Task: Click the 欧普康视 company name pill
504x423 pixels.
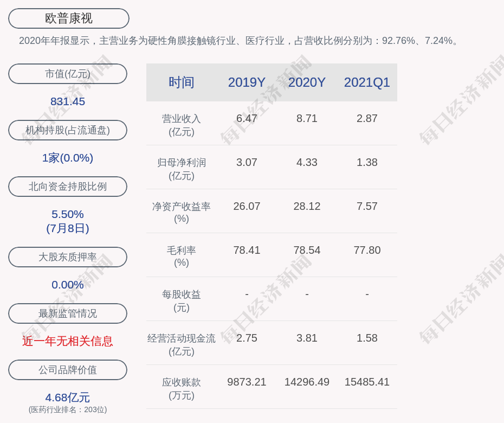Action: click(69, 18)
